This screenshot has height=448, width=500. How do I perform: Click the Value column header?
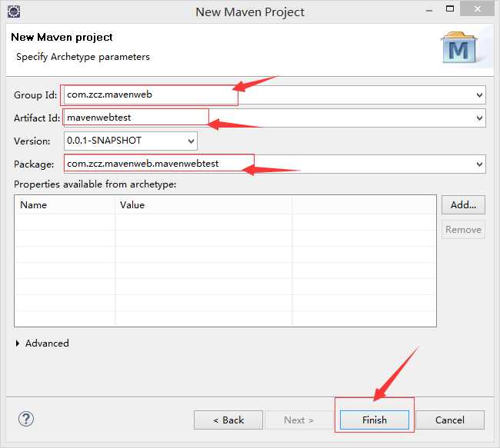point(203,205)
